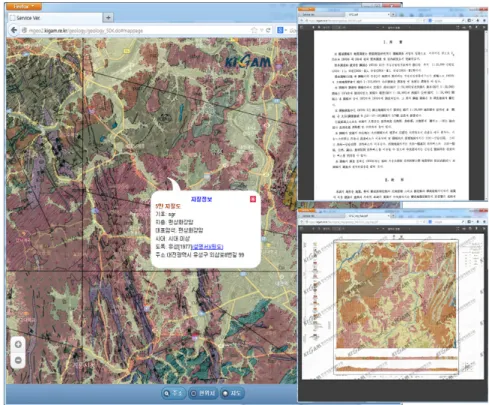Select the tab in bottom-right PDF window

(x=367, y=216)
